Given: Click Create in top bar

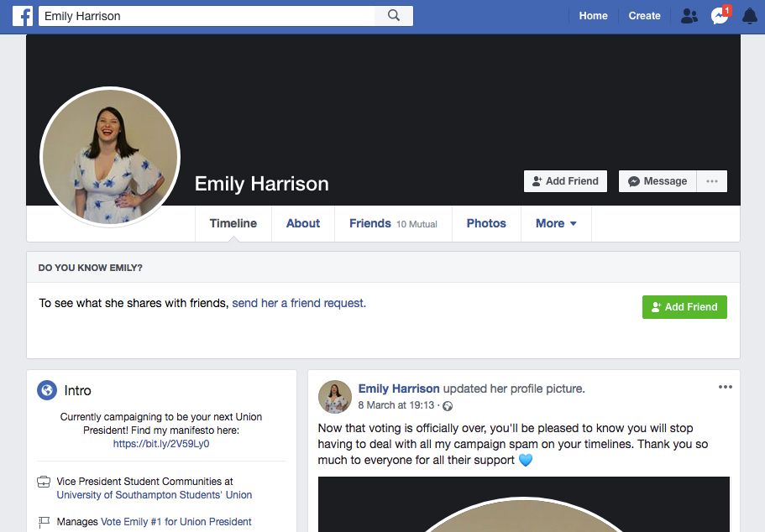Looking at the screenshot, I should pos(644,16).
